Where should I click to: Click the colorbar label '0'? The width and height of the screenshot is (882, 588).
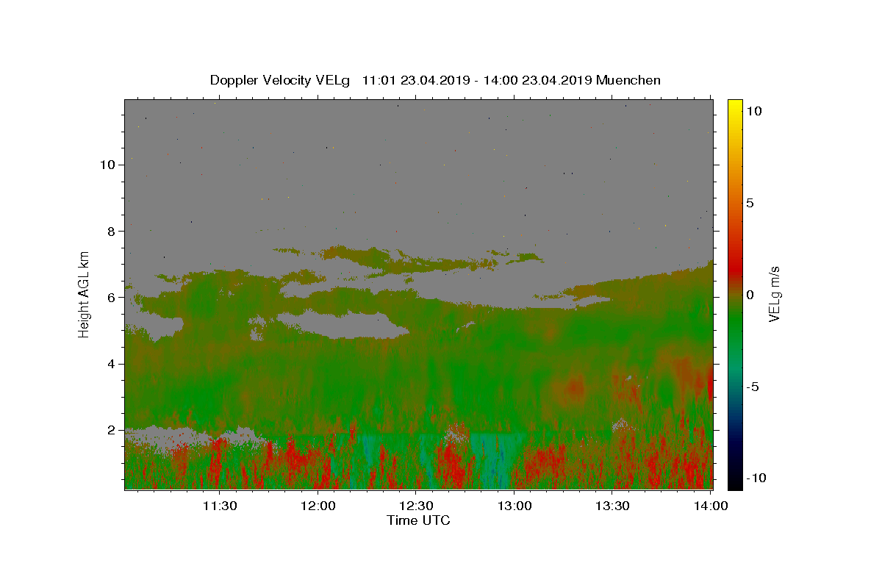[750, 295]
